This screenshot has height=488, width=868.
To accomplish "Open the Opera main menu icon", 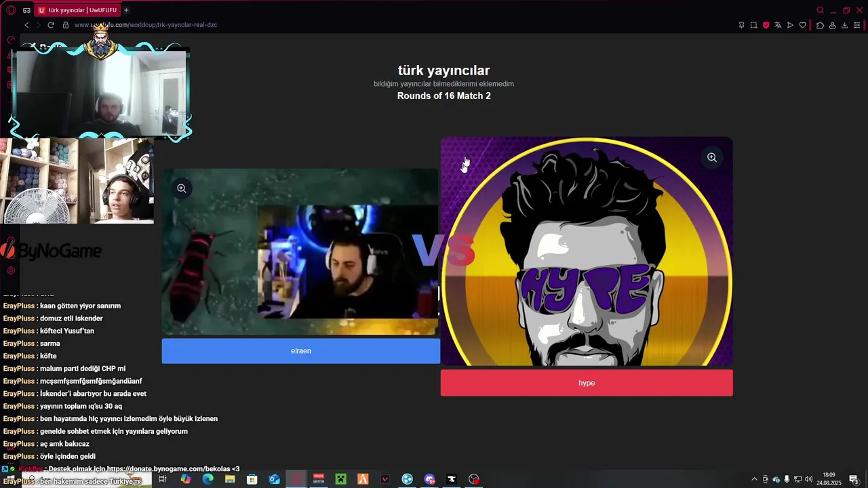I will (11, 10).
